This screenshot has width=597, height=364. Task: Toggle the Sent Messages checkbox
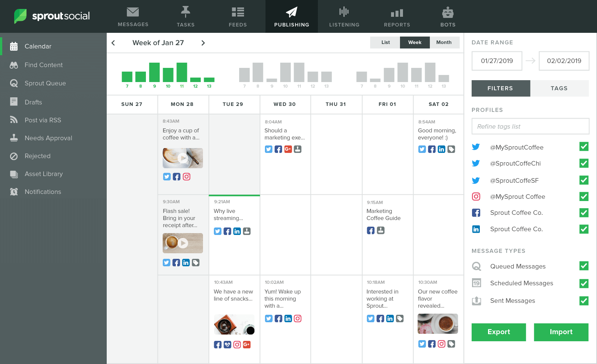pos(584,301)
